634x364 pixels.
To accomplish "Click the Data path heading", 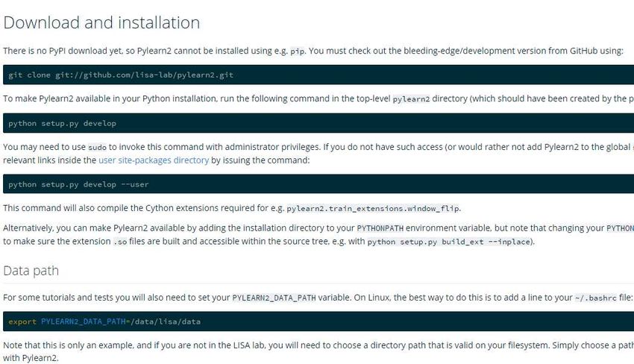I will coord(31,271).
